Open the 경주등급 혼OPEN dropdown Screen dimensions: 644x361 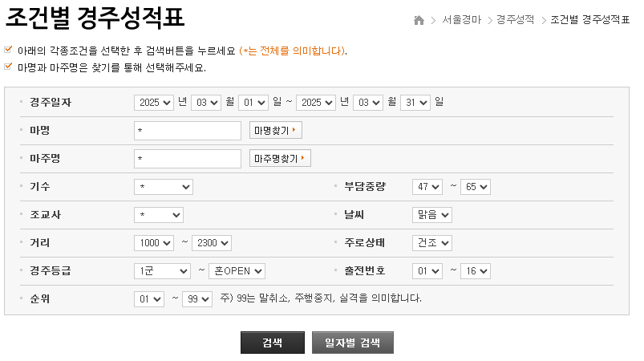point(237,271)
